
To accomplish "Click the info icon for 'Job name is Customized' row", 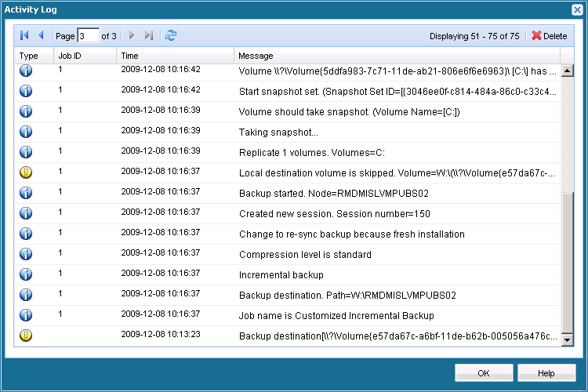I will pos(26,315).
